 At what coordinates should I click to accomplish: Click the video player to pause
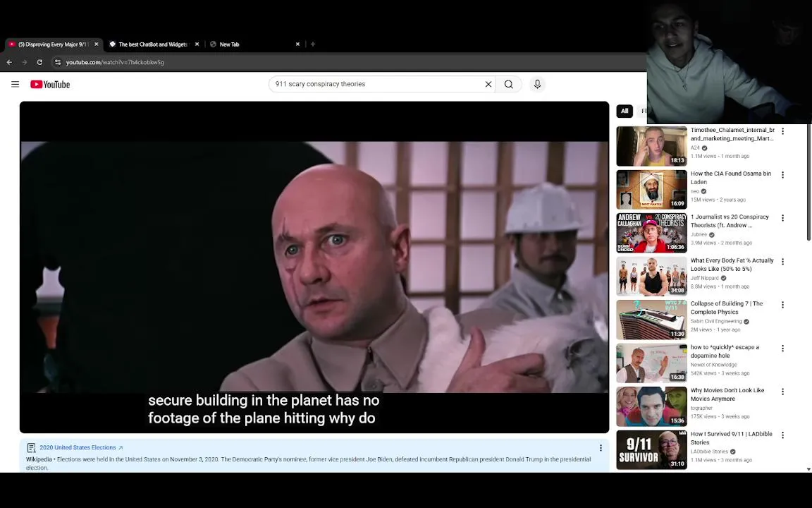(x=314, y=267)
